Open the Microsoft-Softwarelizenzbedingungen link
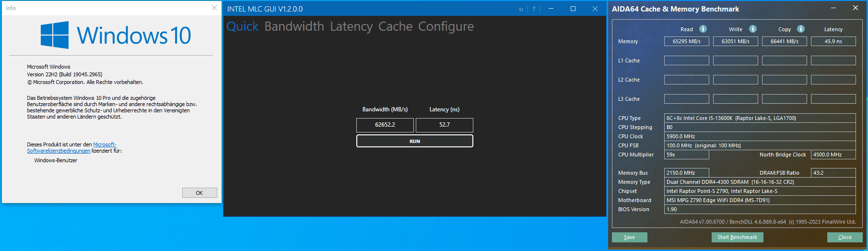The width and height of the screenshot is (868, 251). point(71,147)
